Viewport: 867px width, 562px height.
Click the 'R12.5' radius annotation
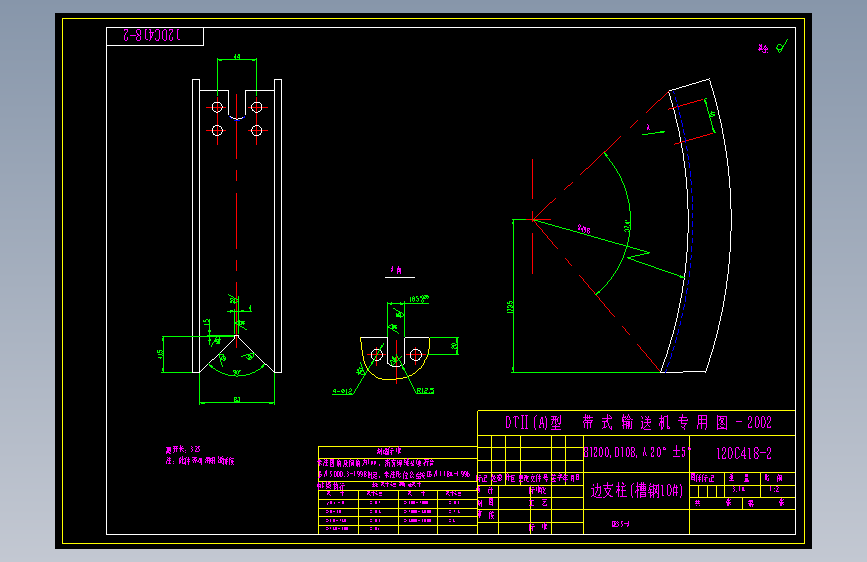425,391
